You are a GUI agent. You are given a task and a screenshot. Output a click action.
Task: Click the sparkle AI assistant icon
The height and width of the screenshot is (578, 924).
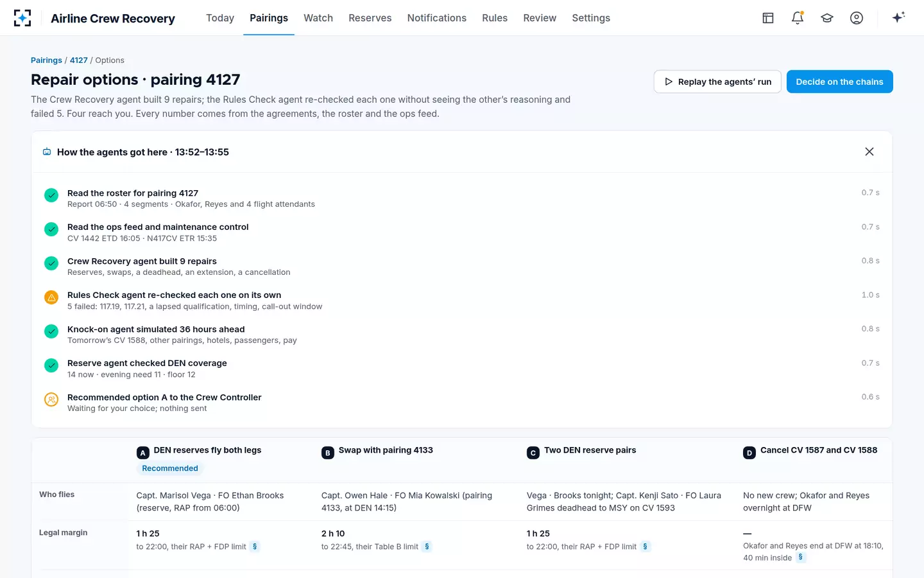pyautogui.click(x=898, y=17)
